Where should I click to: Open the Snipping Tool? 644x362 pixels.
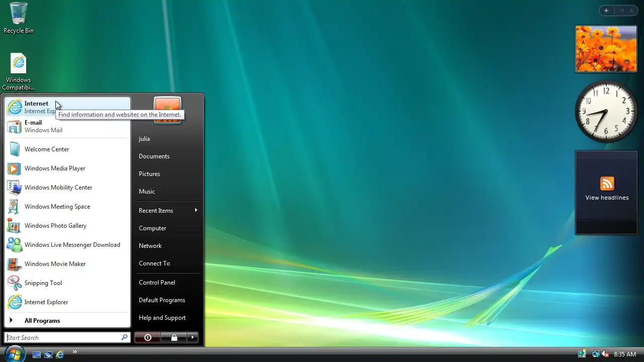[x=67, y=283]
